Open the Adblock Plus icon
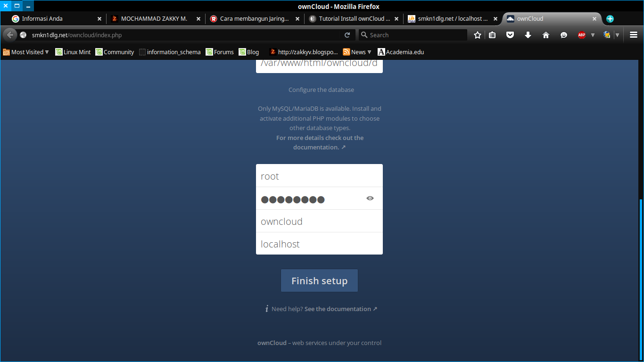Viewport: 644px width, 362px height. [582, 35]
